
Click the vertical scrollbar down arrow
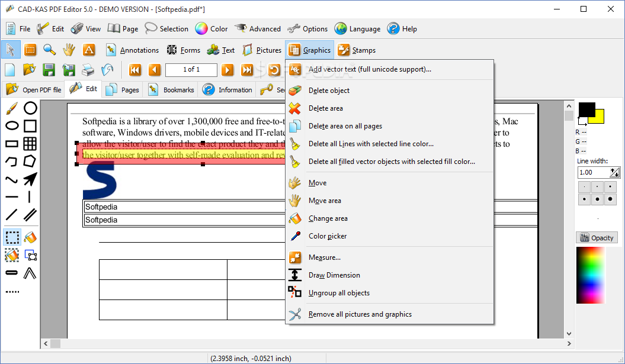coord(569,334)
